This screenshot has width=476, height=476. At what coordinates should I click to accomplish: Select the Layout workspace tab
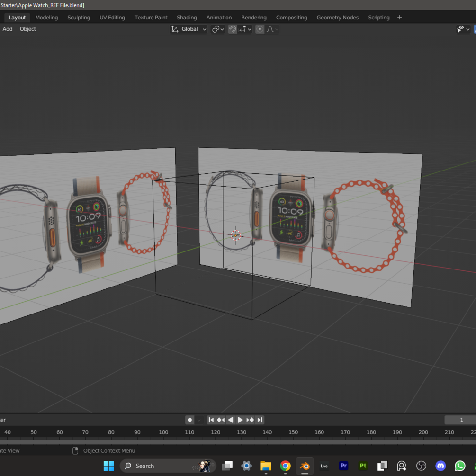click(17, 18)
